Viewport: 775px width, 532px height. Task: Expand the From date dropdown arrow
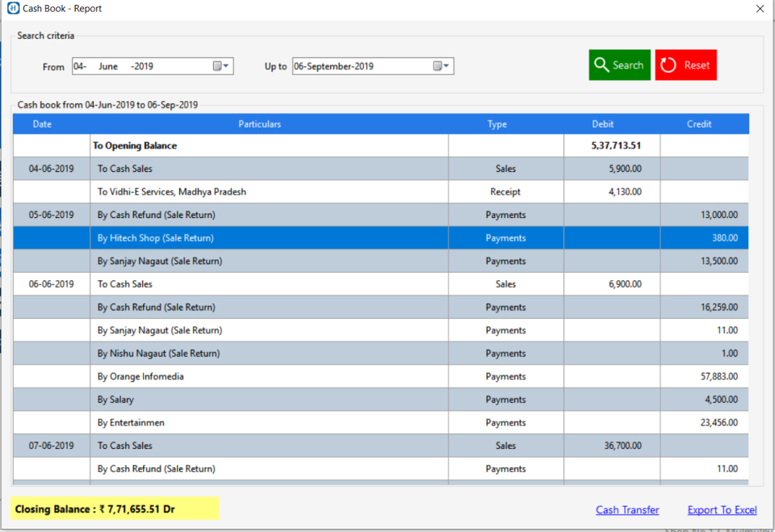pos(228,66)
